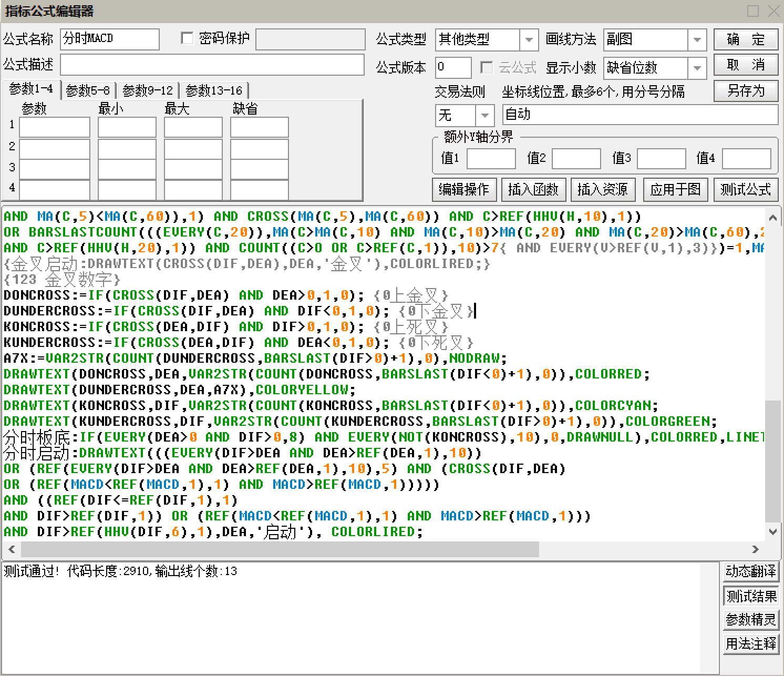784x676 pixels.
Task: Click the 值3 input field
Action: tap(661, 159)
